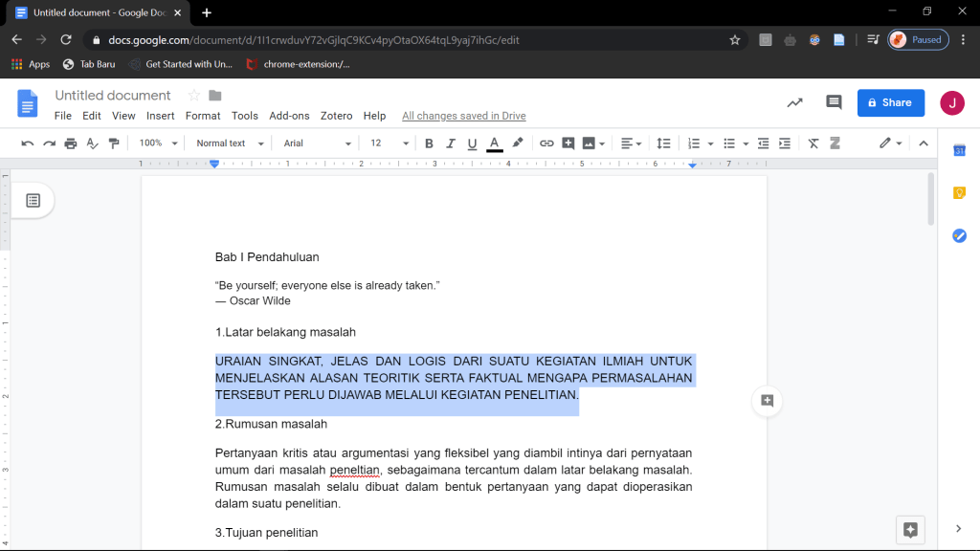Click the Undo icon

point(27,143)
